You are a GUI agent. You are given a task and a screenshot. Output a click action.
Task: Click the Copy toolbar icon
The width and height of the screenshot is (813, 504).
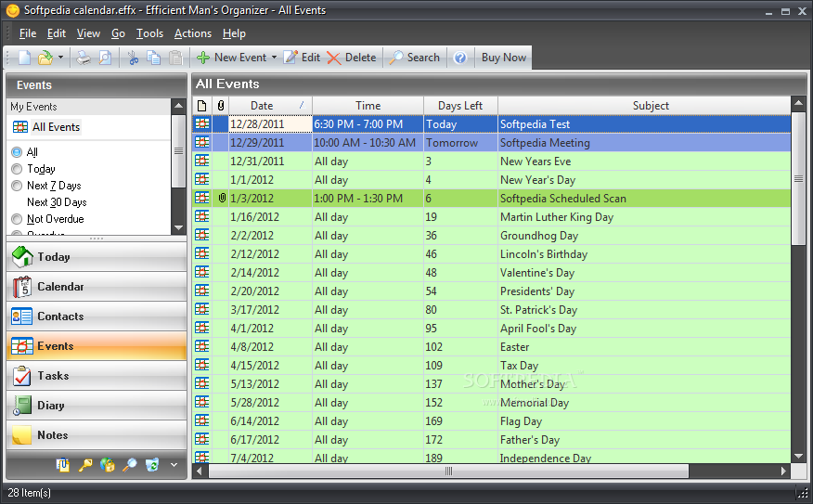coord(154,58)
